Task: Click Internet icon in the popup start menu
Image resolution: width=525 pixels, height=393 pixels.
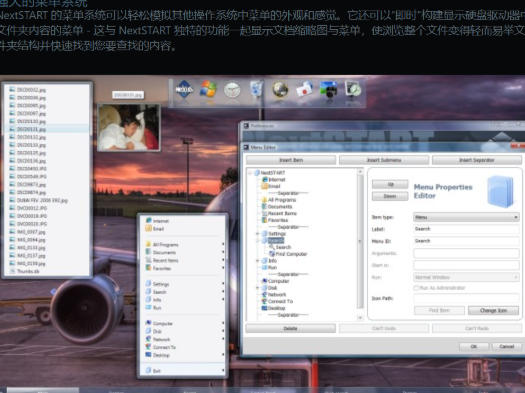Action: [149, 221]
